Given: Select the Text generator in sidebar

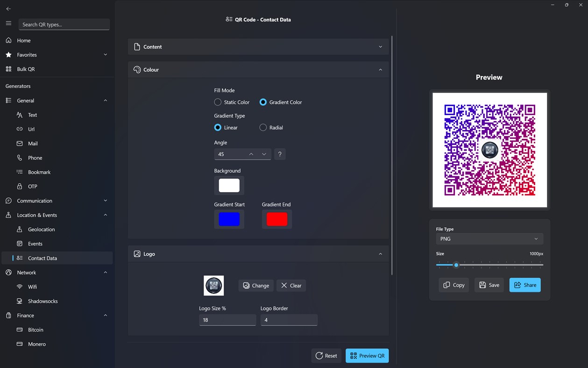Looking at the screenshot, I should (x=33, y=115).
